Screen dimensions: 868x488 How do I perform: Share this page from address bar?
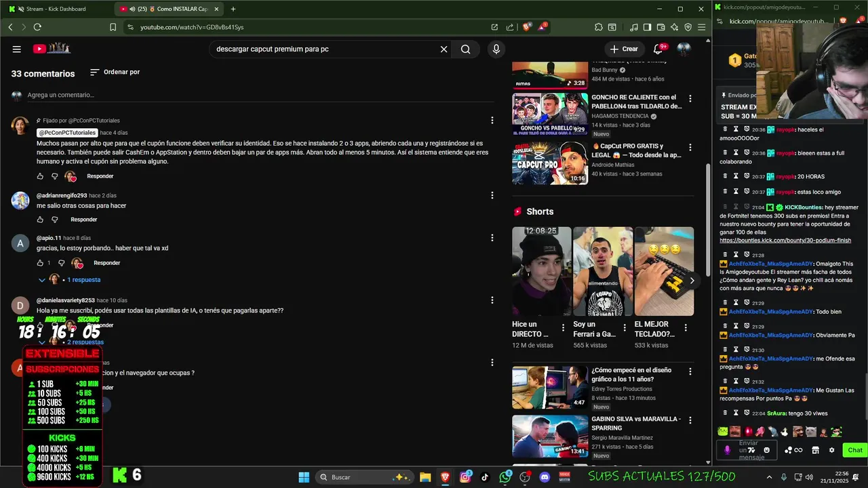click(x=510, y=27)
